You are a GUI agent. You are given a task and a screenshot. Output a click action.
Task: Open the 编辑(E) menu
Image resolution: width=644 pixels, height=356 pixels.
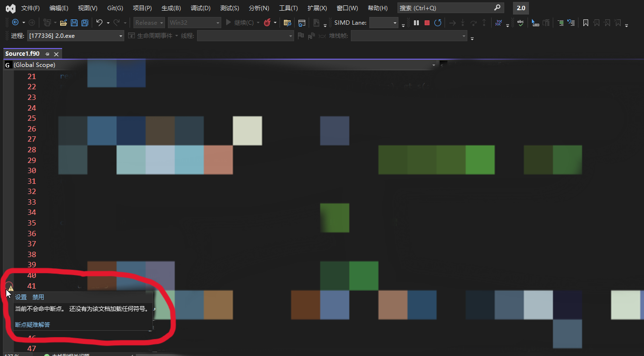[59, 8]
